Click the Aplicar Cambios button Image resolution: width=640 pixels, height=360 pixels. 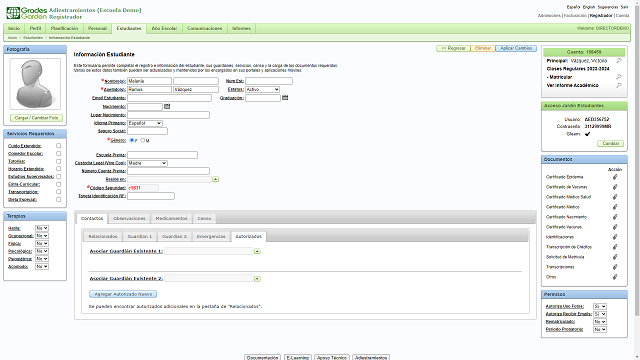[x=516, y=48]
